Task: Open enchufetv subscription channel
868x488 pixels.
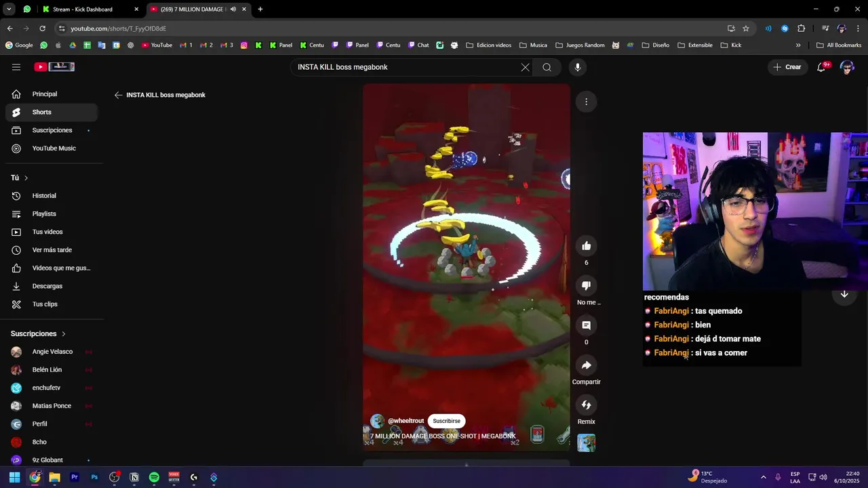Action: tap(52, 388)
